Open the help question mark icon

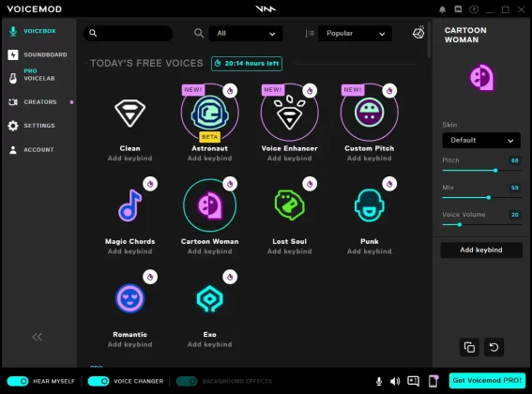[x=474, y=9]
